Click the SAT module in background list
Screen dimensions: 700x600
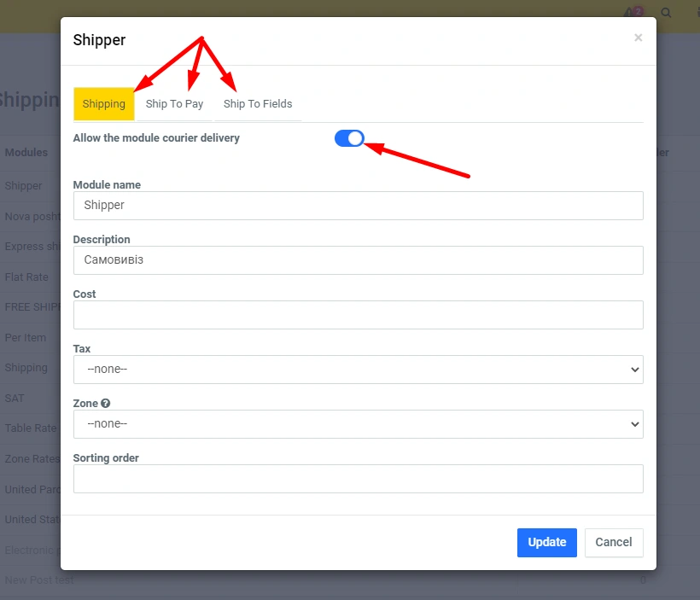coord(15,399)
